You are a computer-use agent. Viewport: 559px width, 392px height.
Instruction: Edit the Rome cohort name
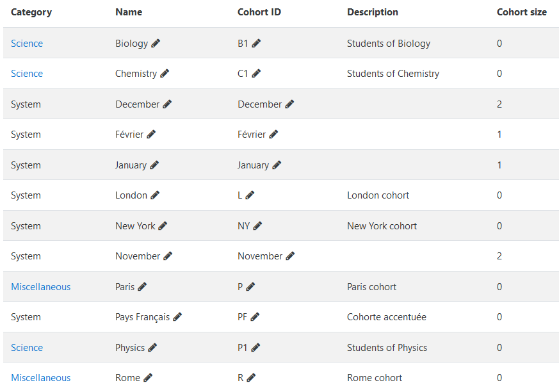(148, 378)
